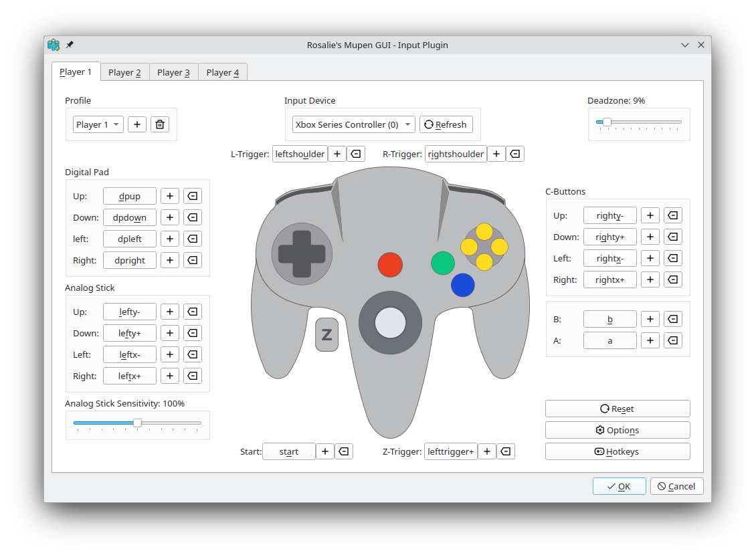Screen dimensions: 756x555
Task: Remap the lefttrigger+ Z-Trigger binding
Action: click(x=451, y=451)
